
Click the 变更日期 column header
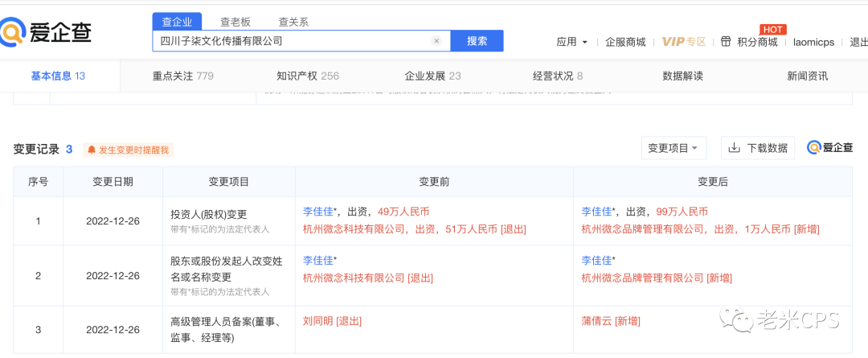pyautogui.click(x=113, y=182)
